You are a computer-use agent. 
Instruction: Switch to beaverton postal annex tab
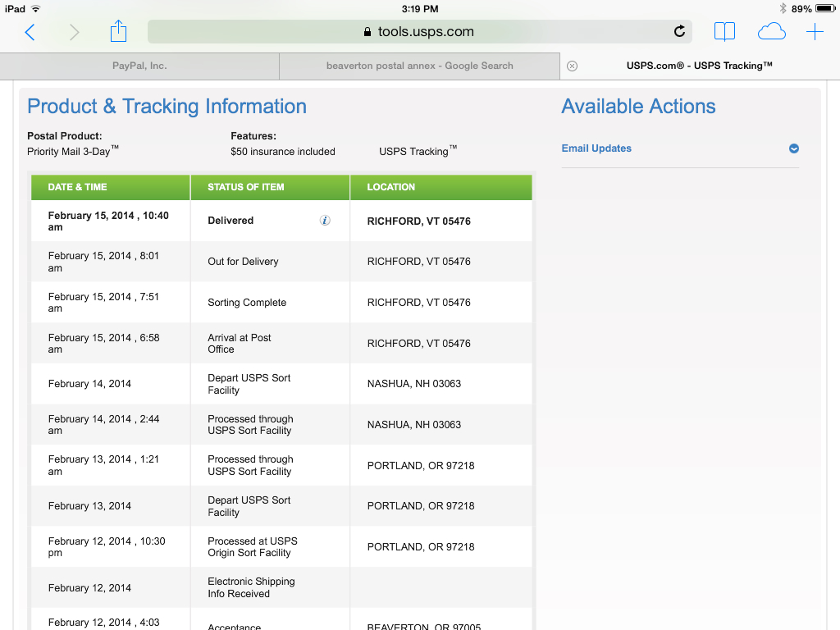coord(419,66)
